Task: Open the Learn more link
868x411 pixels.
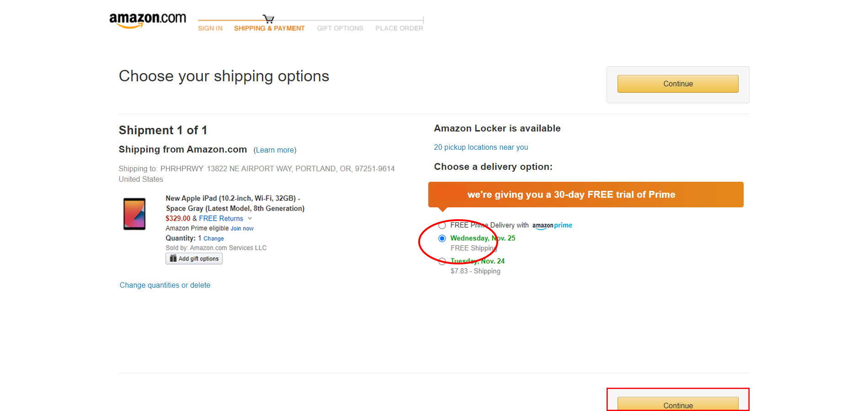Action: tap(275, 150)
